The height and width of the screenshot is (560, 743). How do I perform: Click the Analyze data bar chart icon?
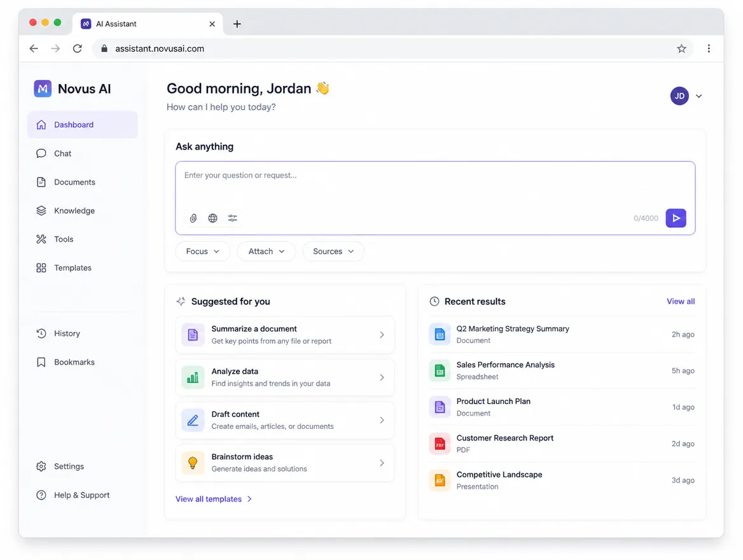(193, 377)
